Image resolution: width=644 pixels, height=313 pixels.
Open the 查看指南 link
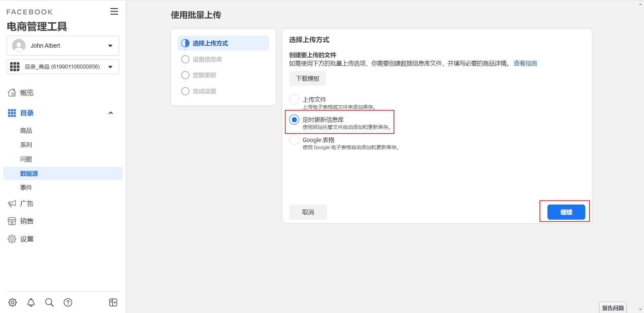tap(525, 63)
